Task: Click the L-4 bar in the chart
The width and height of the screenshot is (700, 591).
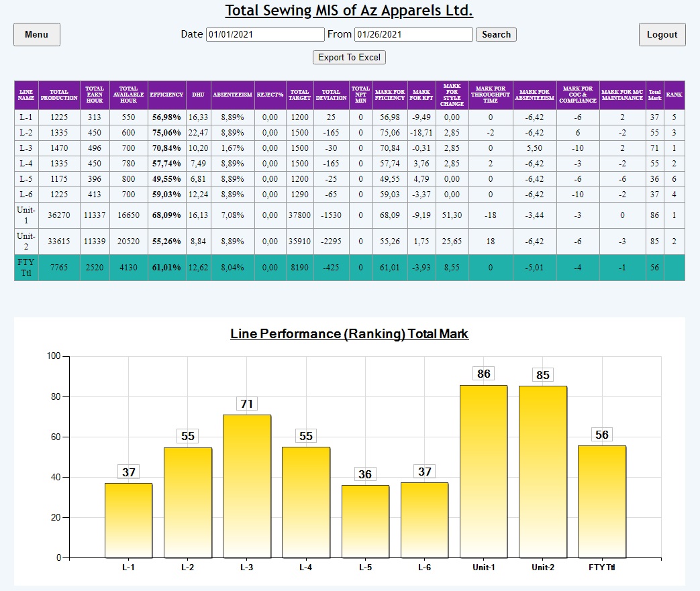Action: coord(306,502)
